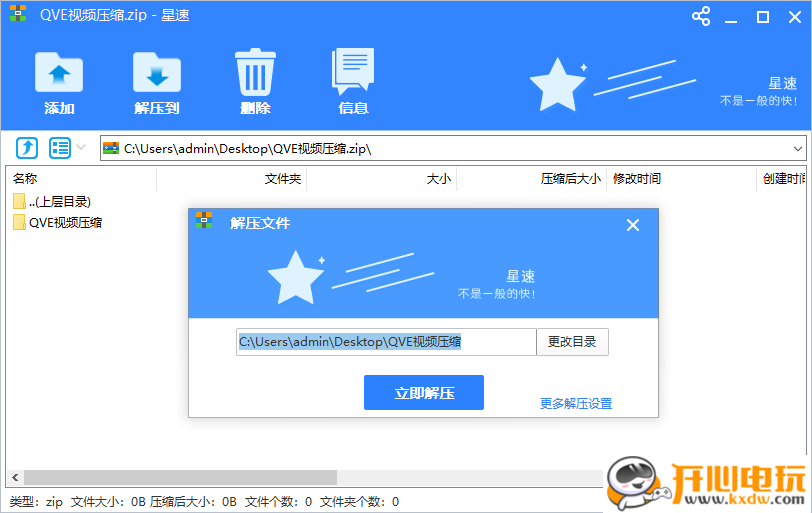This screenshot has height=513, width=812.
Task: Click the 立即解压 button
Action: pos(424,393)
